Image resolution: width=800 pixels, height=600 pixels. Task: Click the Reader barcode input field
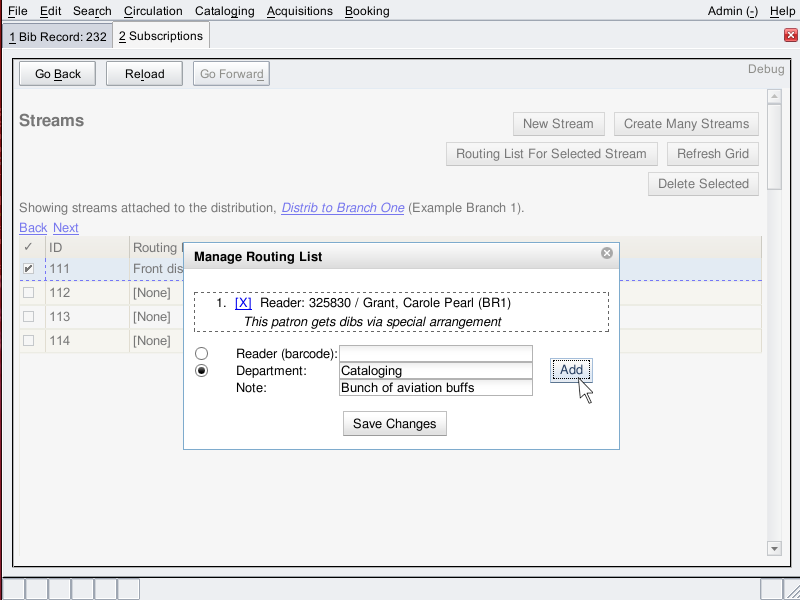(x=436, y=354)
